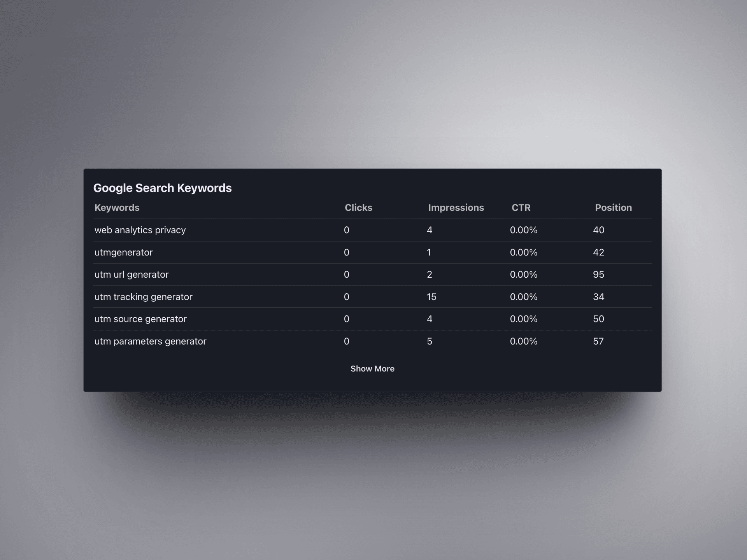Select the Keywords column header
The image size is (747, 560).
point(117,208)
